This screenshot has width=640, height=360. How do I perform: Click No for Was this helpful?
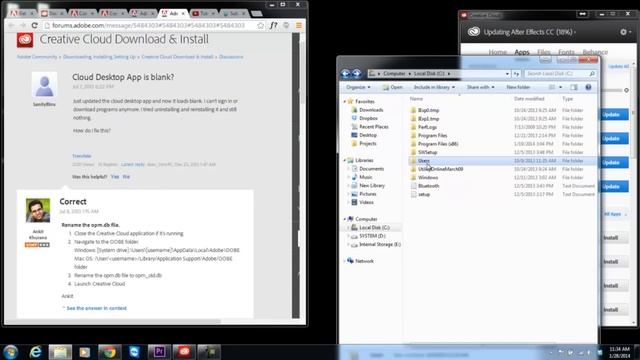pyautogui.click(x=126, y=177)
